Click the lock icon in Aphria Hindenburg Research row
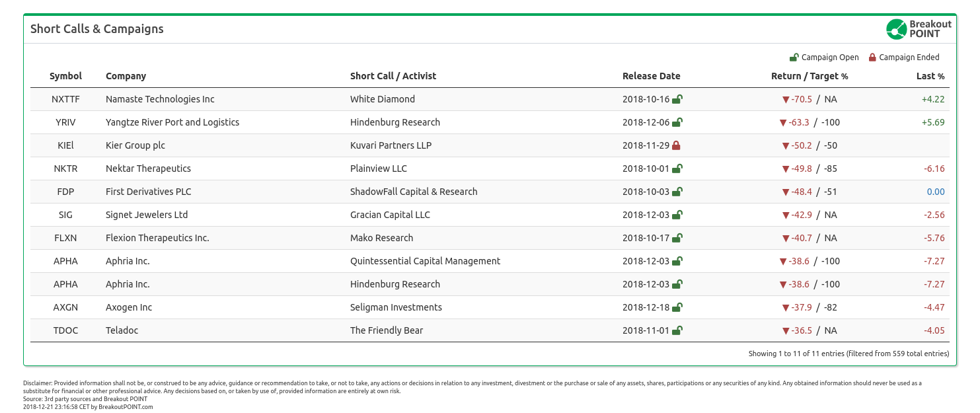This screenshot has width=980, height=413. 677,284
